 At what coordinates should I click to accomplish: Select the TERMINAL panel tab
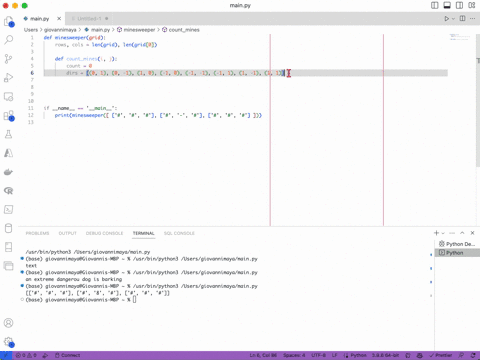click(x=143, y=233)
